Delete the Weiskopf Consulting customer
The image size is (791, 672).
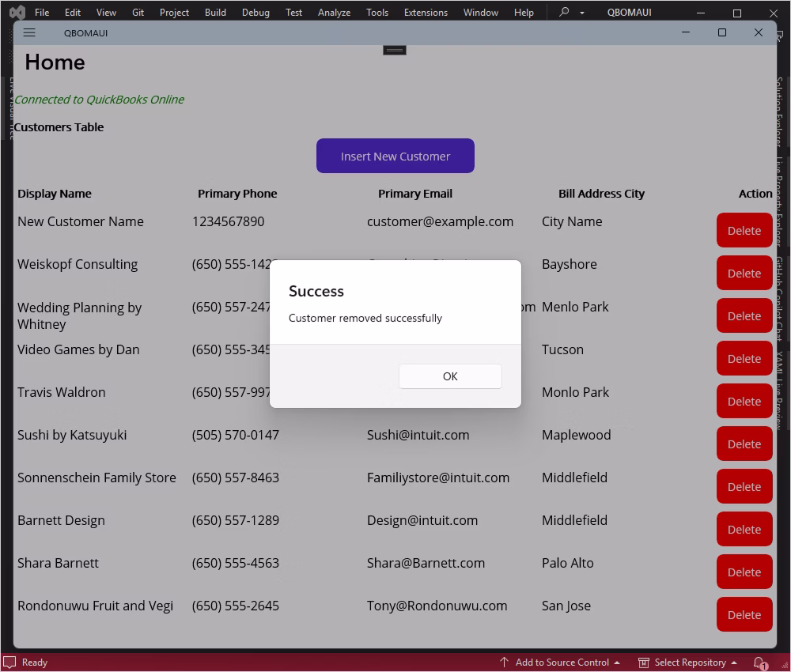point(744,274)
